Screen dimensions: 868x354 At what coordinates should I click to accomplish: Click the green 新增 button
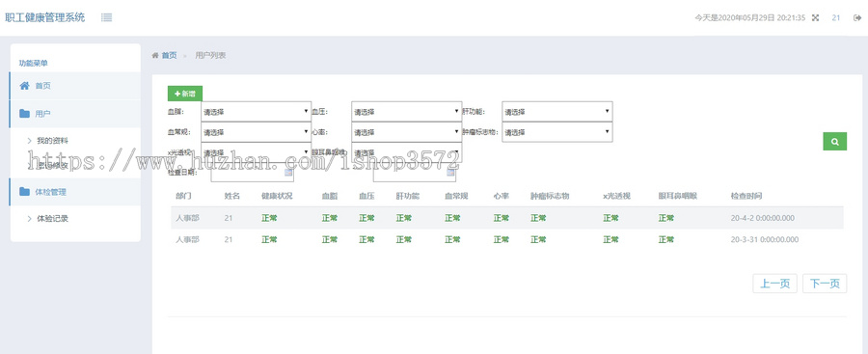[x=185, y=94]
